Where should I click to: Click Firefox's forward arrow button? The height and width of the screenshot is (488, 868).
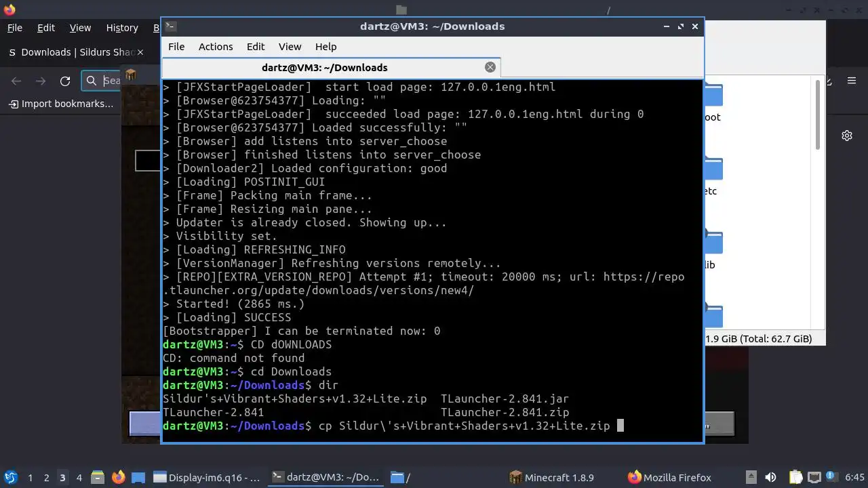(41, 81)
